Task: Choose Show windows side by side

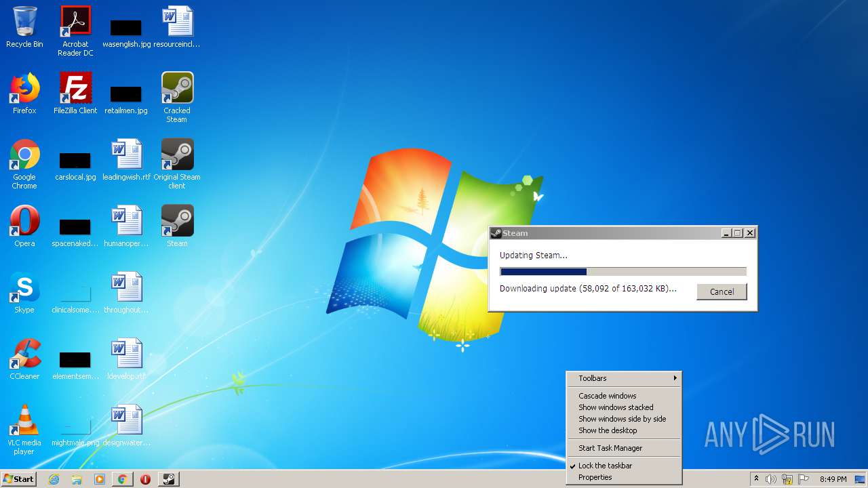Action: click(x=624, y=419)
